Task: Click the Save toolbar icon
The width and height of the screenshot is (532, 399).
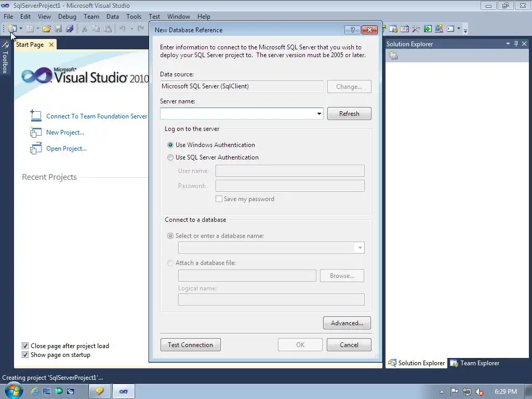Action: coord(58,29)
